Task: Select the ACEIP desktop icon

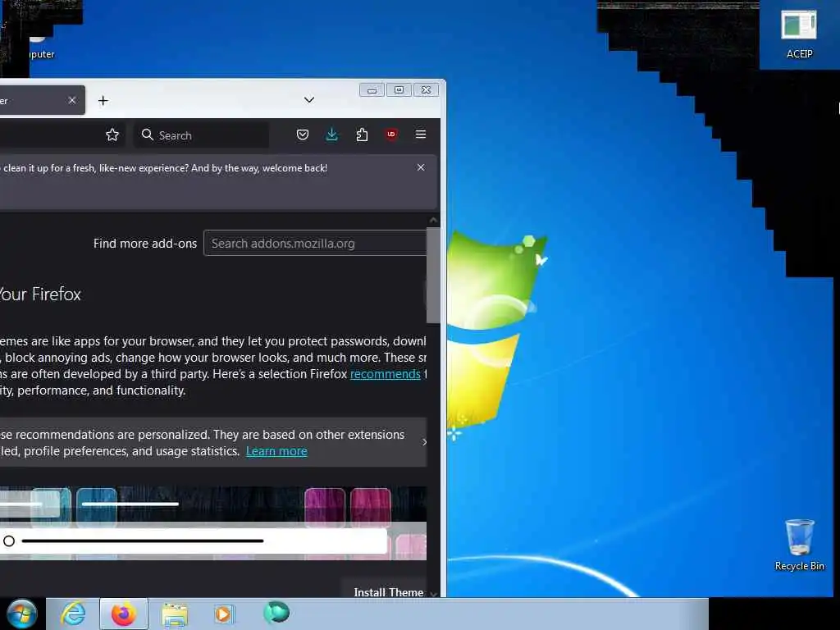Action: [799, 35]
